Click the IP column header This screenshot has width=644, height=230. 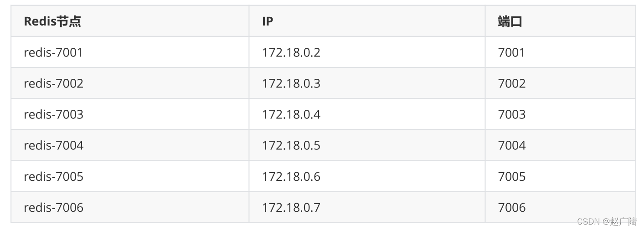[x=268, y=21]
